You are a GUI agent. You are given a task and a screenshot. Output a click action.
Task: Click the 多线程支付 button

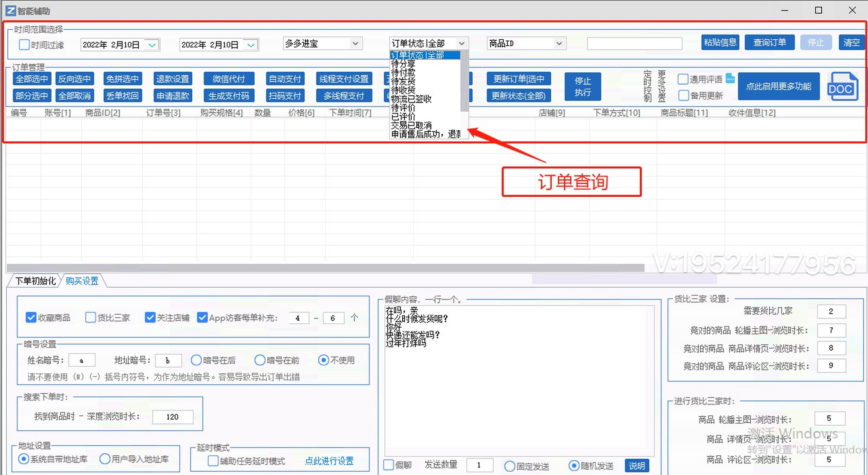[344, 96]
